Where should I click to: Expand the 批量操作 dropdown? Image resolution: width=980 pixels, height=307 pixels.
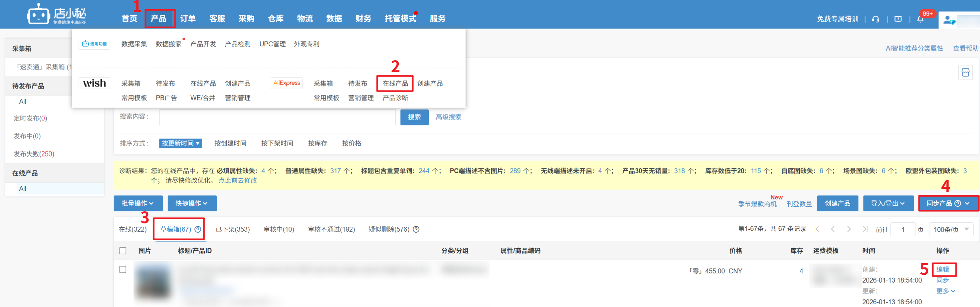point(138,203)
